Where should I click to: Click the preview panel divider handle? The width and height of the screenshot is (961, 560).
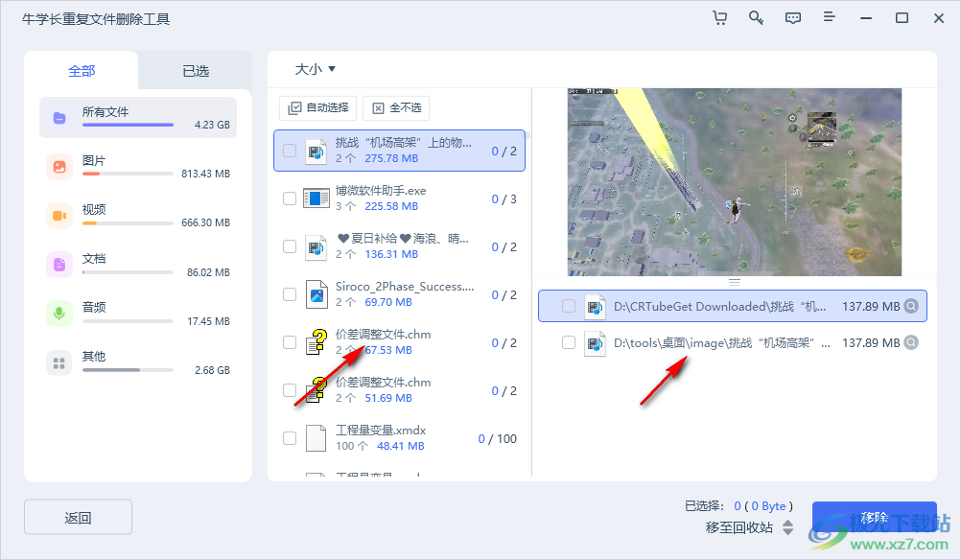click(x=735, y=282)
